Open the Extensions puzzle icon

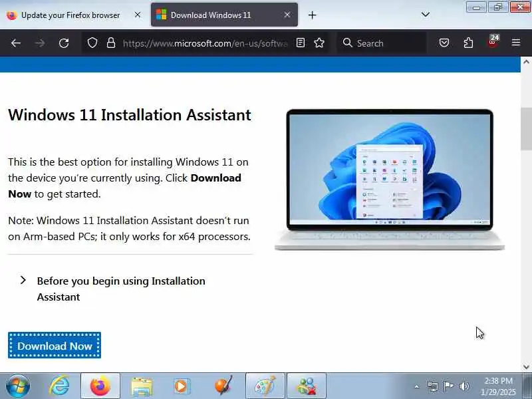point(468,43)
